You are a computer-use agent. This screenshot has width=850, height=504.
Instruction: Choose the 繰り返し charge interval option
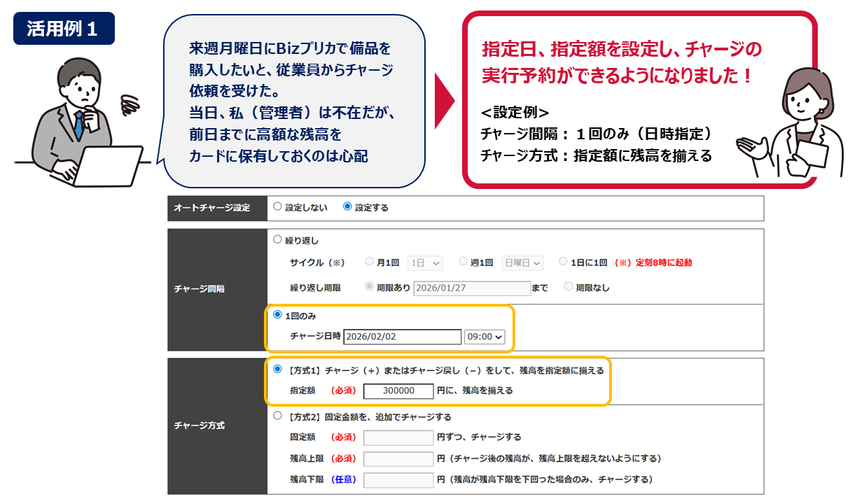point(278,239)
